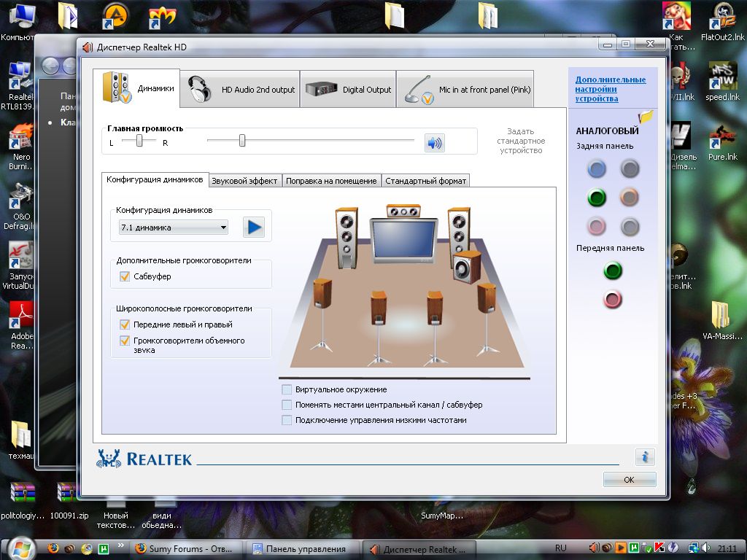Click the green front panel jack
This screenshot has width=747, height=560.
coord(613,271)
